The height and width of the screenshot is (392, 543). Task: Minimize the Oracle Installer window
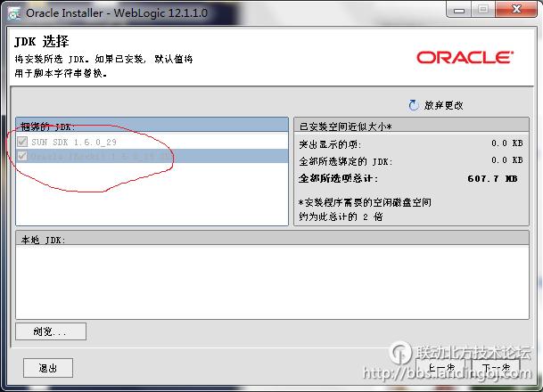click(x=459, y=9)
